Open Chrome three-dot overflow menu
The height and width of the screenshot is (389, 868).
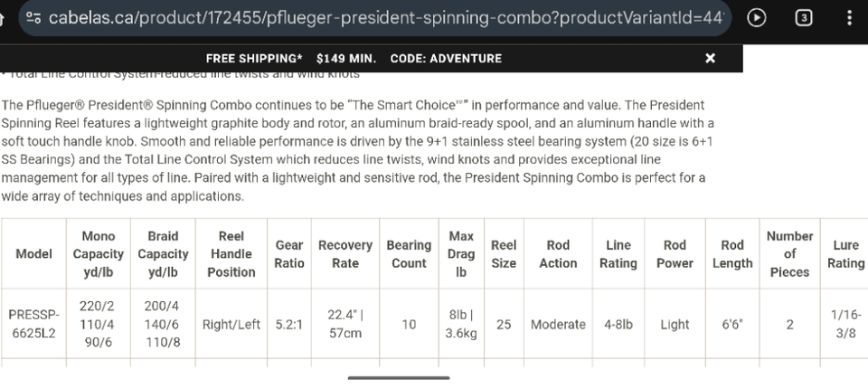[848, 18]
